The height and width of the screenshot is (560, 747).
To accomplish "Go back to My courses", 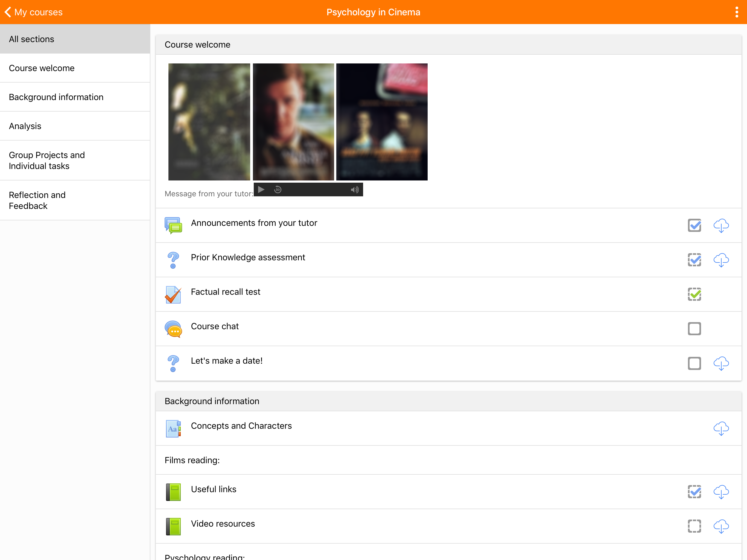I will [34, 12].
